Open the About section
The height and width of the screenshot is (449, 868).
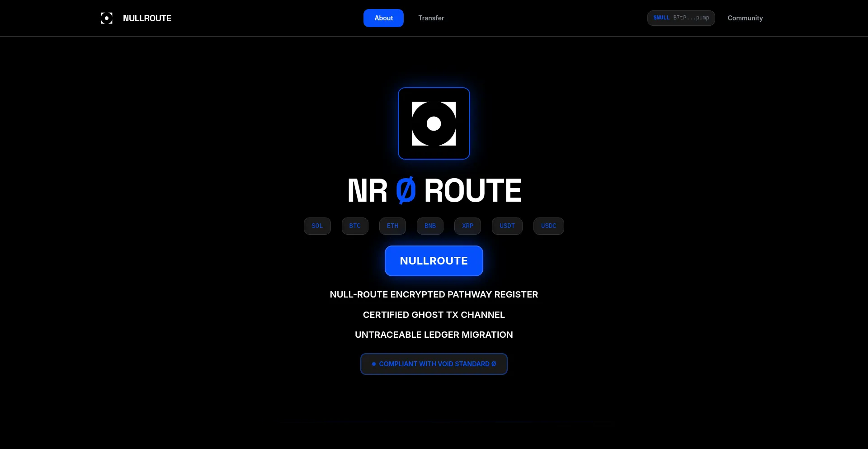(x=383, y=18)
